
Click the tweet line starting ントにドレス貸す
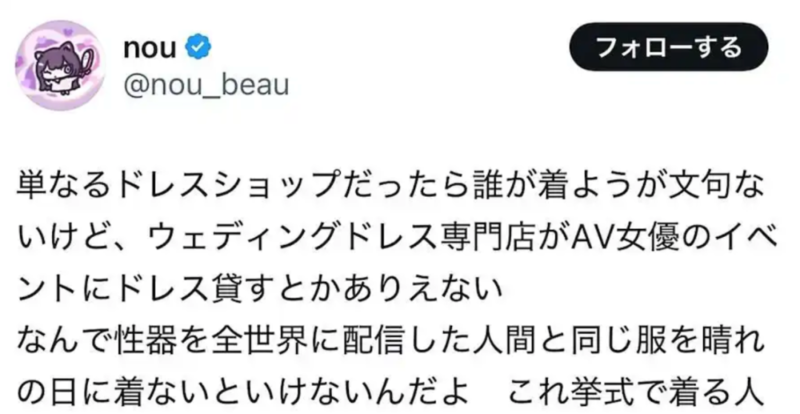coord(261,289)
